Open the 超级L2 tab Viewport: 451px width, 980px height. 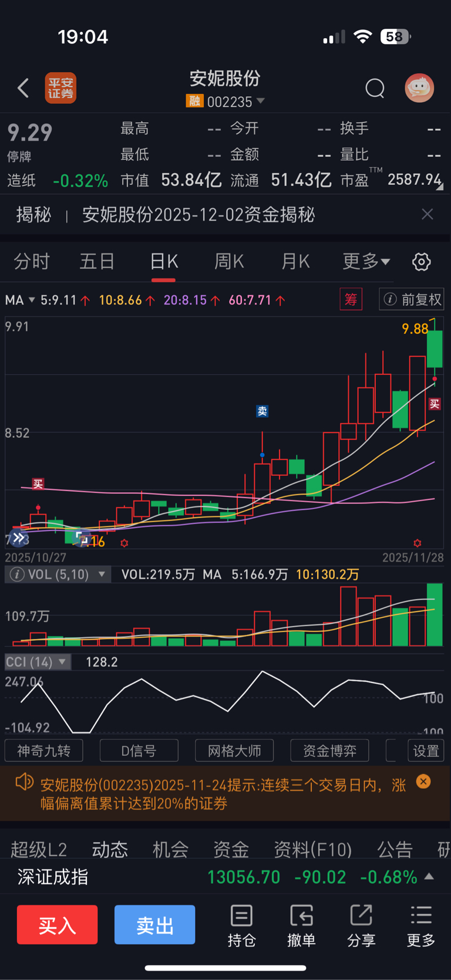(39, 849)
